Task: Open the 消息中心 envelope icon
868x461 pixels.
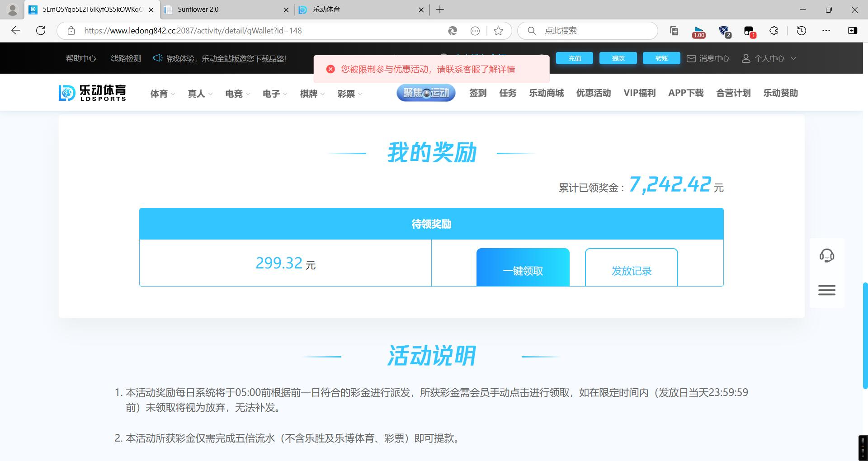Action: tap(691, 58)
